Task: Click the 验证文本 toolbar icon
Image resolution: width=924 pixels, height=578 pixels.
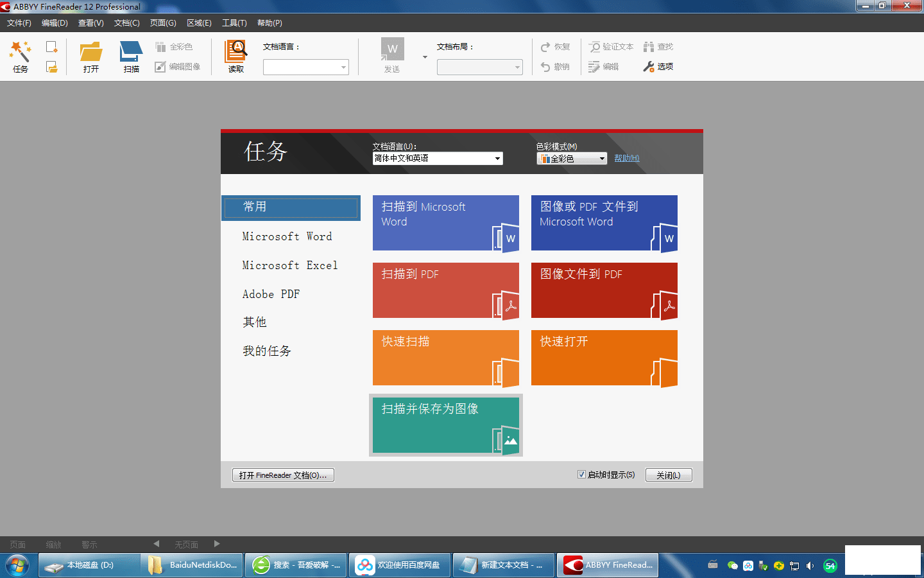Action: (611, 47)
